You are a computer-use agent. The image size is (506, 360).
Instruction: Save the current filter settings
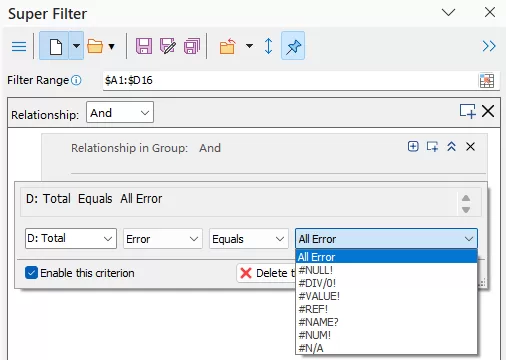coord(144,46)
